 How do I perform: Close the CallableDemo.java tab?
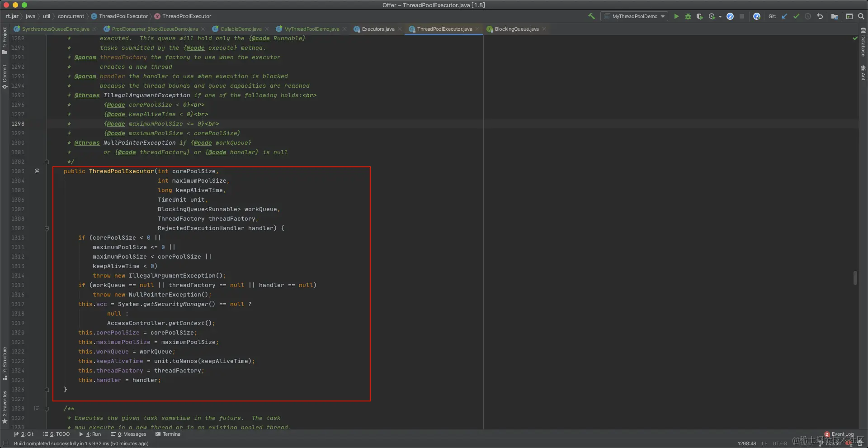267,29
